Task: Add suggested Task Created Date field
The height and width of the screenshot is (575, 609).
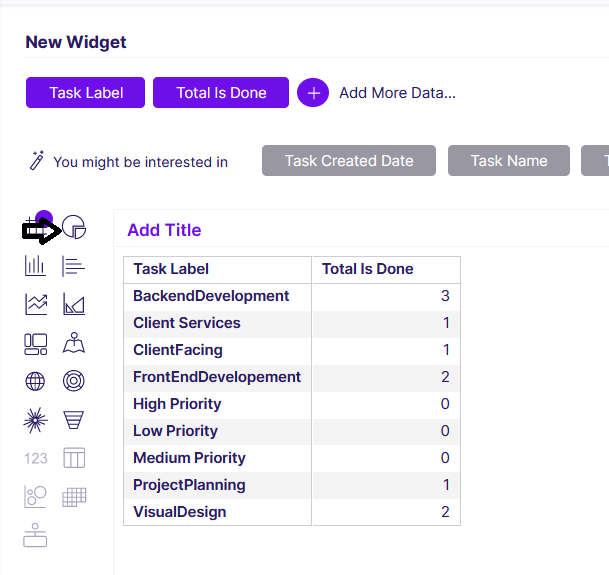Action: click(349, 160)
